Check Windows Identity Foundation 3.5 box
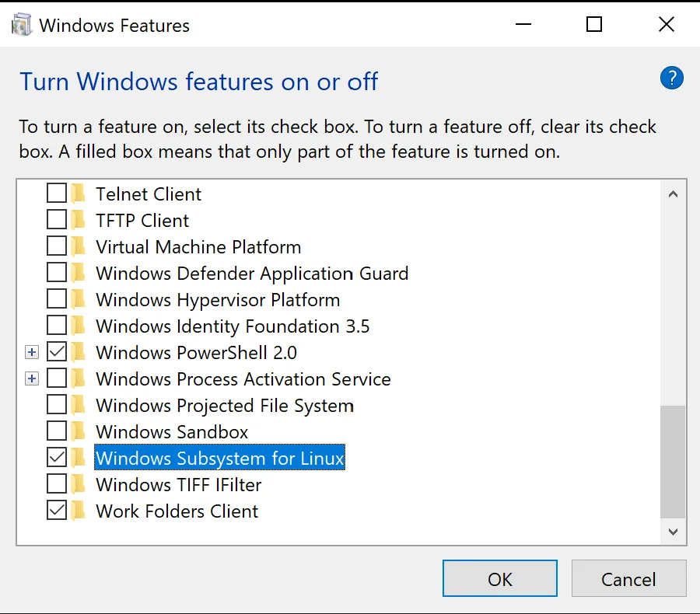The image size is (700, 614). tap(57, 325)
